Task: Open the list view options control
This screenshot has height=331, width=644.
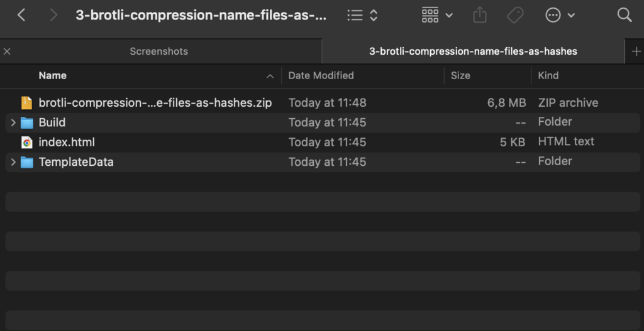Action: click(363, 15)
